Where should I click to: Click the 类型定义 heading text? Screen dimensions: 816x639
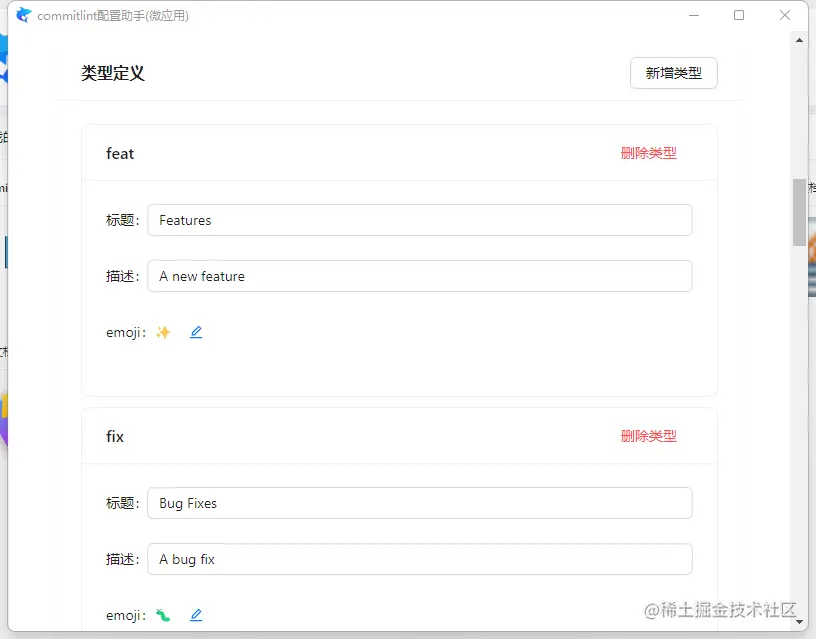(113, 73)
